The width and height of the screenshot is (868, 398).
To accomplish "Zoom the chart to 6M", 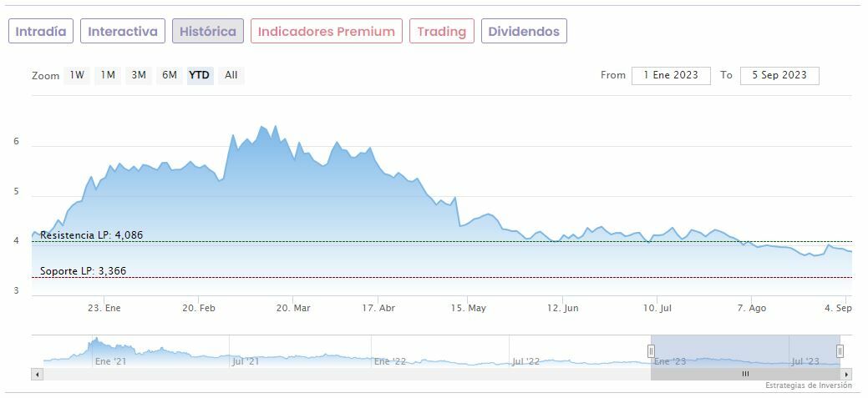I will [x=170, y=75].
